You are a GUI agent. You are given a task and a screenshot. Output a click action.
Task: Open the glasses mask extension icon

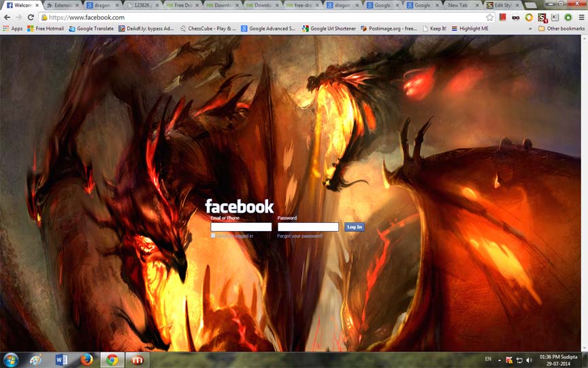[x=516, y=17]
